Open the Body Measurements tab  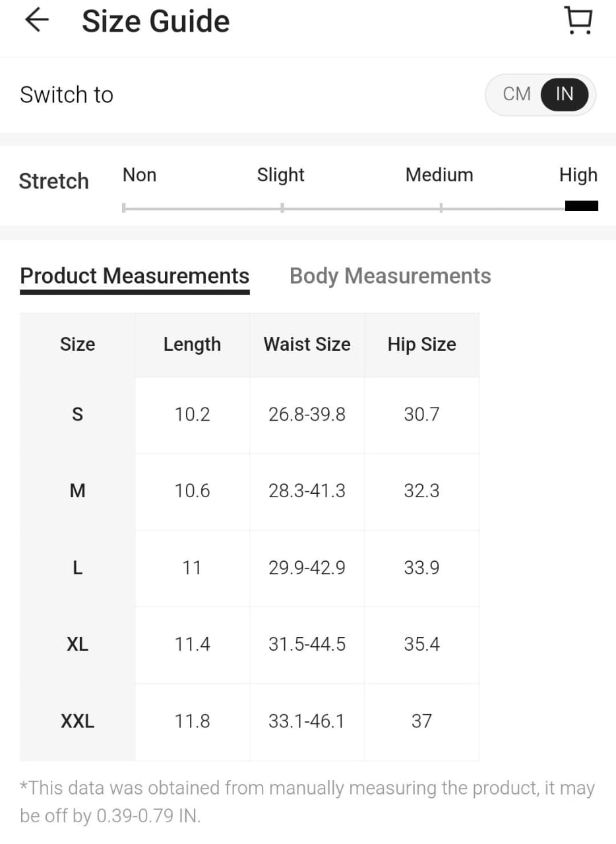390,276
